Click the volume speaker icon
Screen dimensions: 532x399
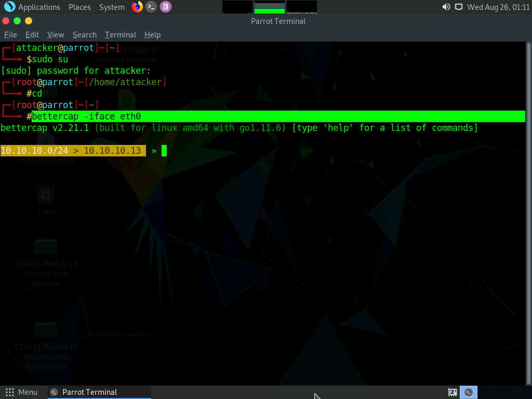pos(446,7)
